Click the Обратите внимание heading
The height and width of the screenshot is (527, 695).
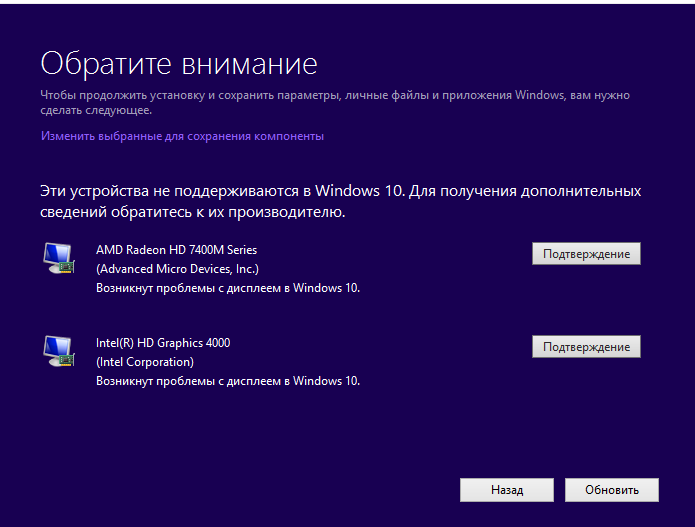pyautogui.click(x=179, y=64)
